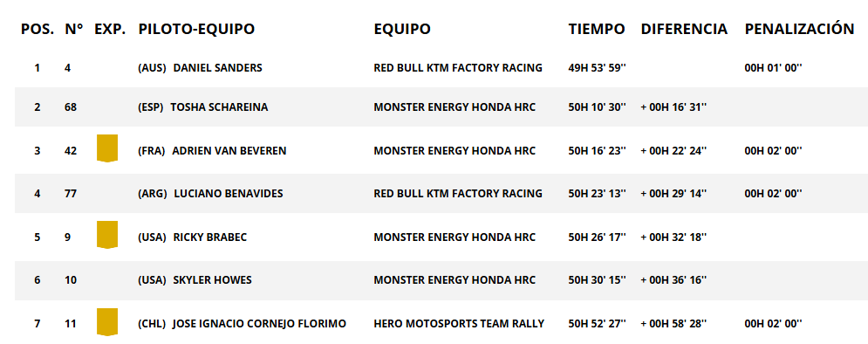868x344 pixels.
Task: Click Brabec's time 50H 26' 17''
Action: pos(598,237)
